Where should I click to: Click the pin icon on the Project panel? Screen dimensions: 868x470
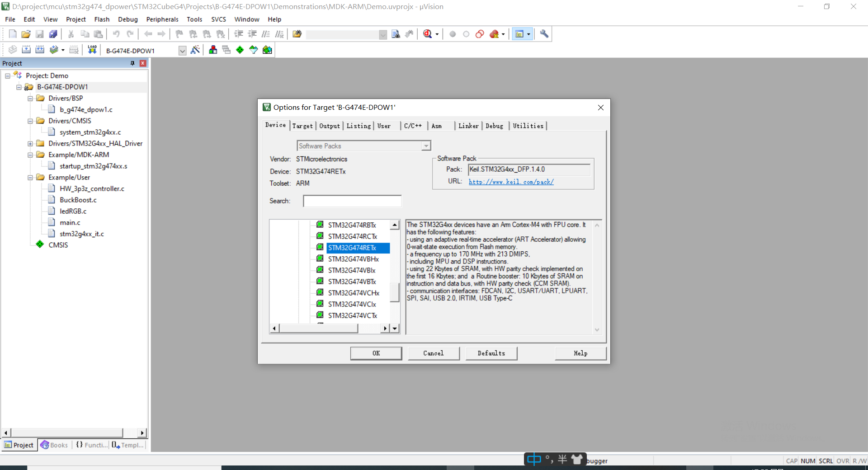pos(132,63)
